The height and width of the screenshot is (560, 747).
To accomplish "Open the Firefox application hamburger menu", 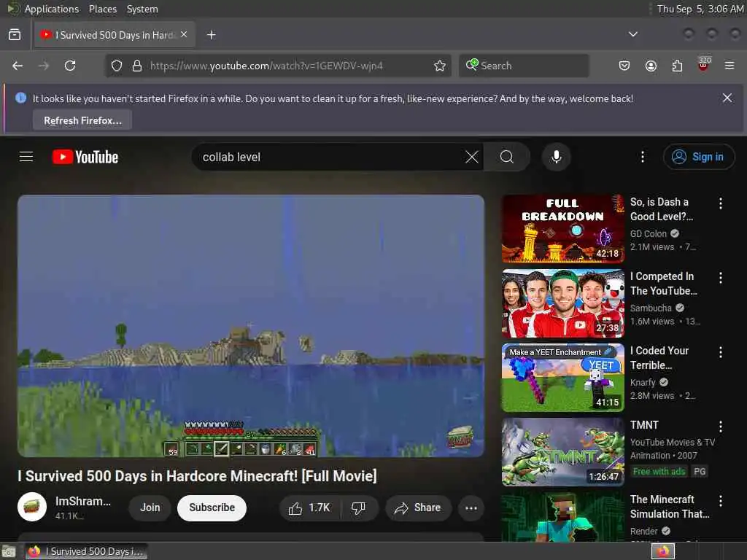I will click(729, 66).
